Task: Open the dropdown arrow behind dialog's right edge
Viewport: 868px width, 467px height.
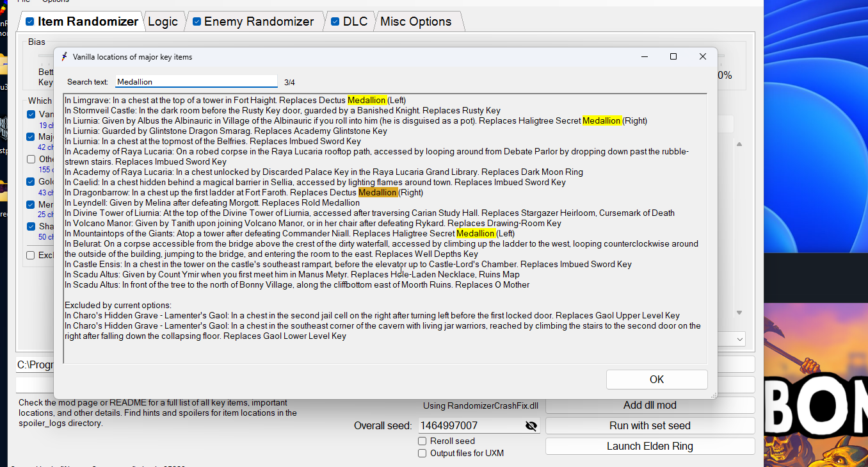Action: point(740,339)
